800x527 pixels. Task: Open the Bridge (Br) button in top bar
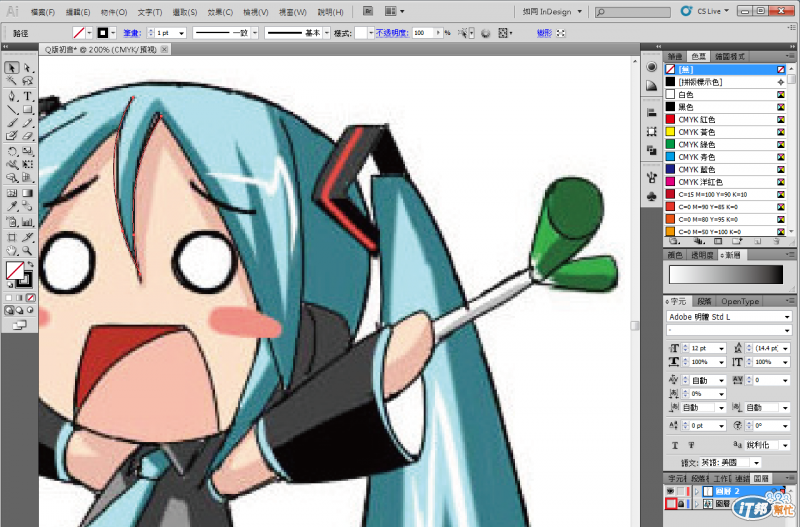coord(367,11)
